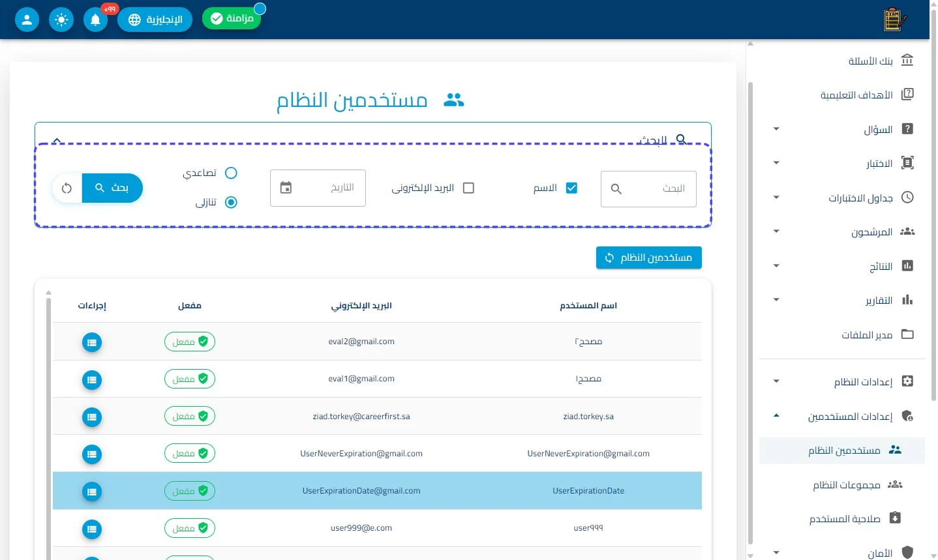Image resolution: width=938 pixels, height=560 pixels.
Task: Select the تصاعدي sort radio button
Action: click(231, 173)
